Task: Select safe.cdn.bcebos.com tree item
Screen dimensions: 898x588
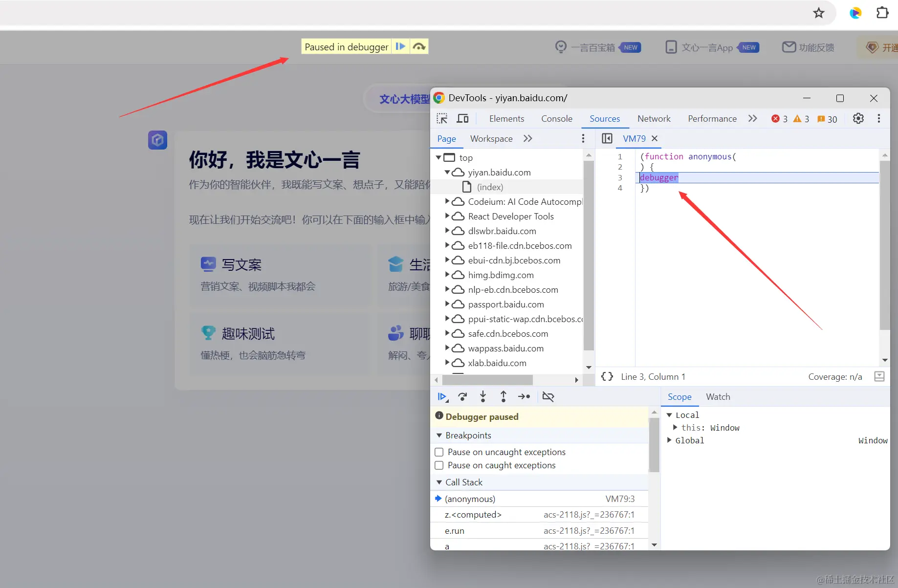Action: coord(508,333)
